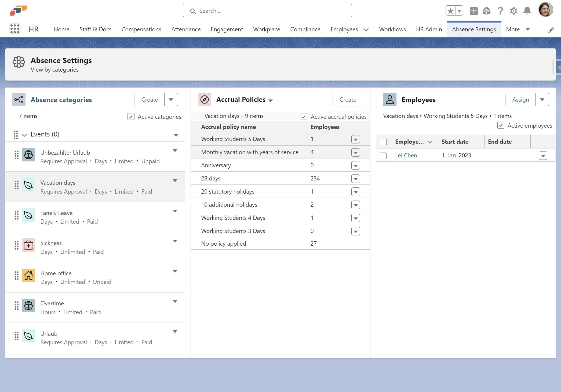Open the 28 days policy row dropdown

click(355, 179)
